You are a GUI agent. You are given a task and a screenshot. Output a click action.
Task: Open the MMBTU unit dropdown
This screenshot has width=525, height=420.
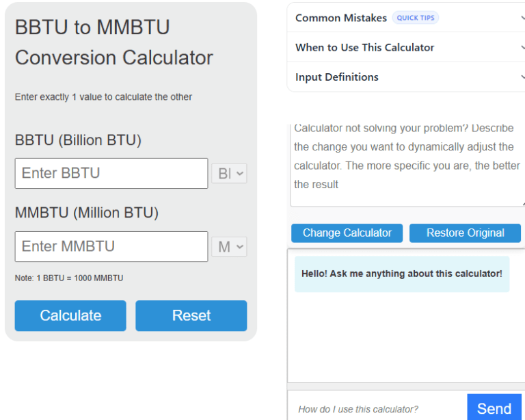[230, 247]
